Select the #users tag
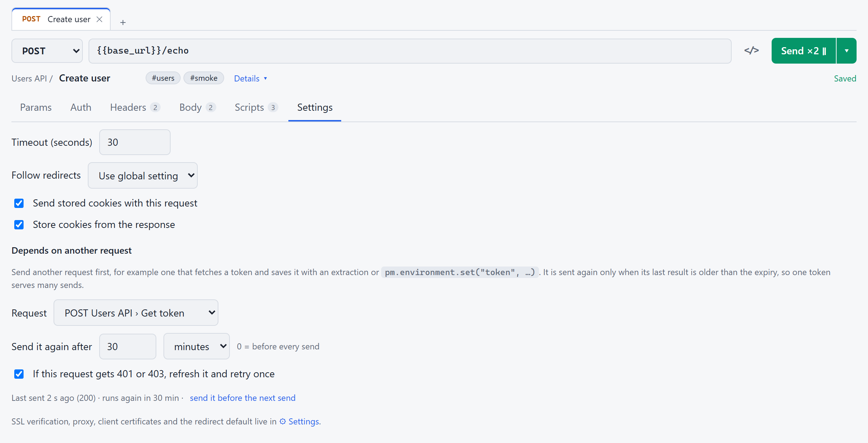 click(163, 78)
